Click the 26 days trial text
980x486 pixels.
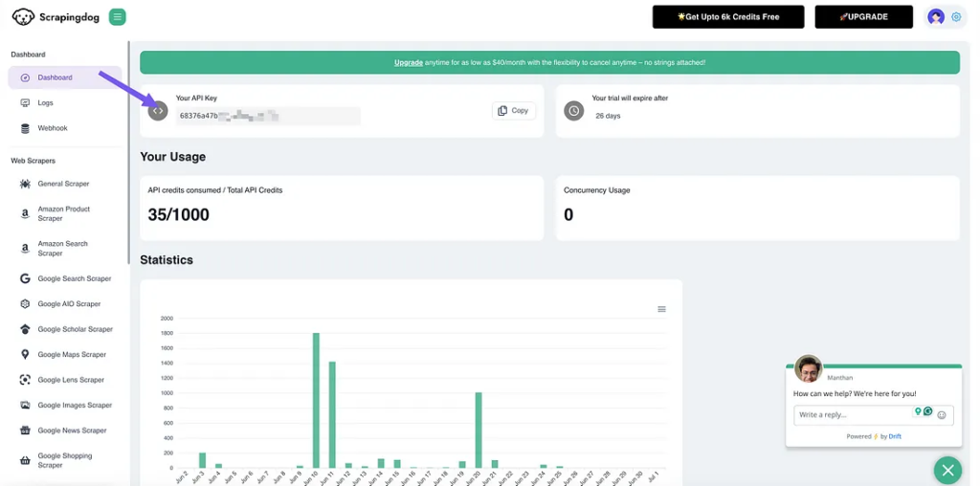[x=608, y=116]
